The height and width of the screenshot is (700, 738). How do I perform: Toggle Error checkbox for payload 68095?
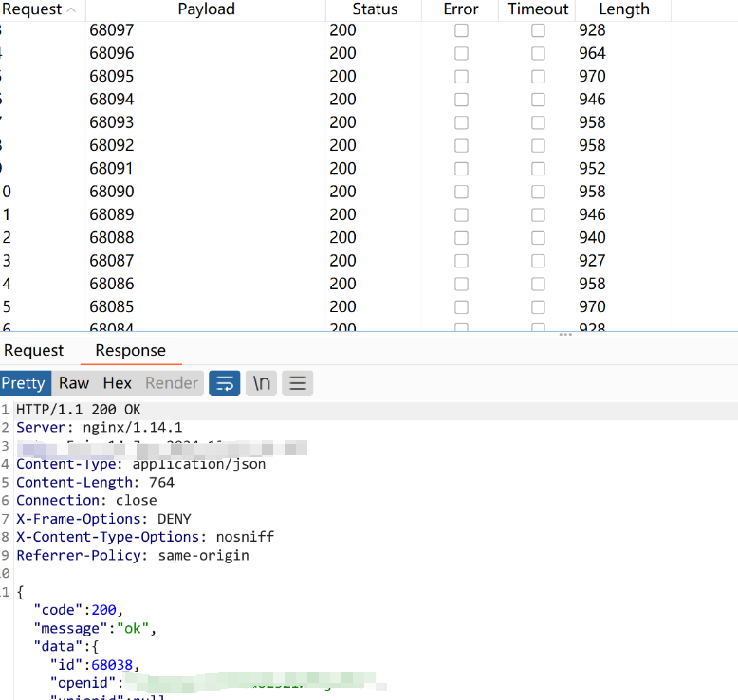tap(461, 77)
